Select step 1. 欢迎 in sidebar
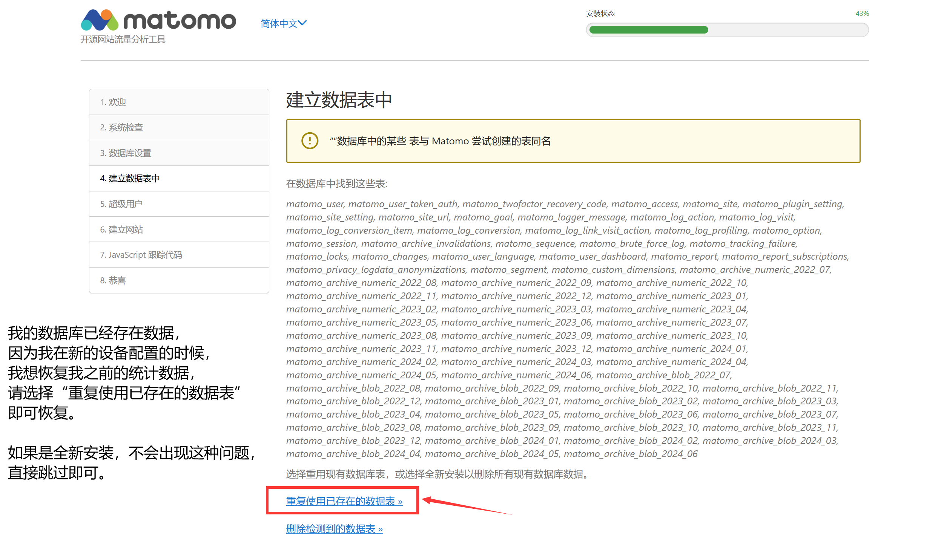 coord(113,102)
